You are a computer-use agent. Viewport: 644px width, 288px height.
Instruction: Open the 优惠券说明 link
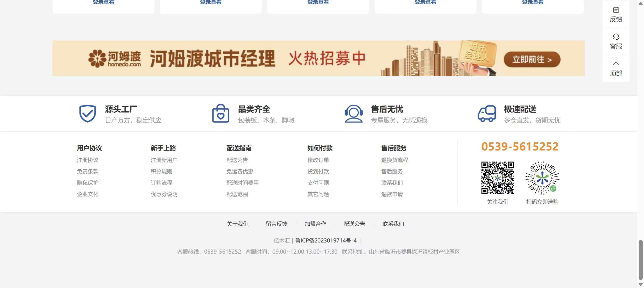click(x=164, y=194)
